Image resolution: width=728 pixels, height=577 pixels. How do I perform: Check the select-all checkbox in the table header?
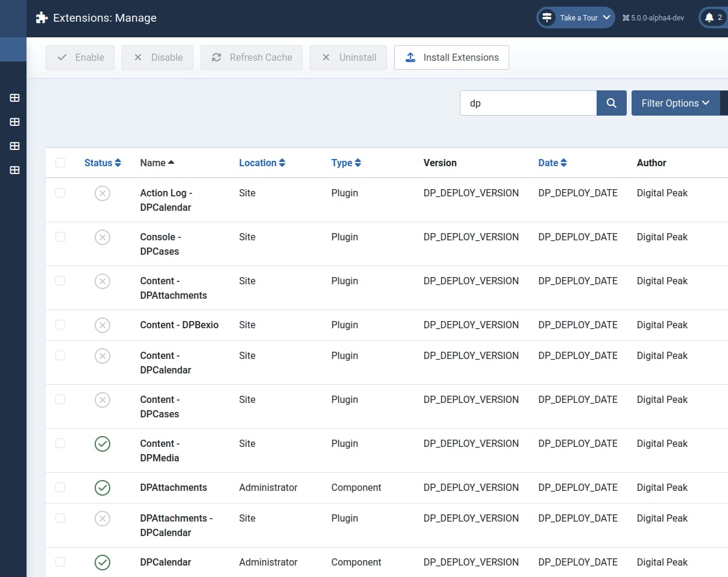(60, 163)
